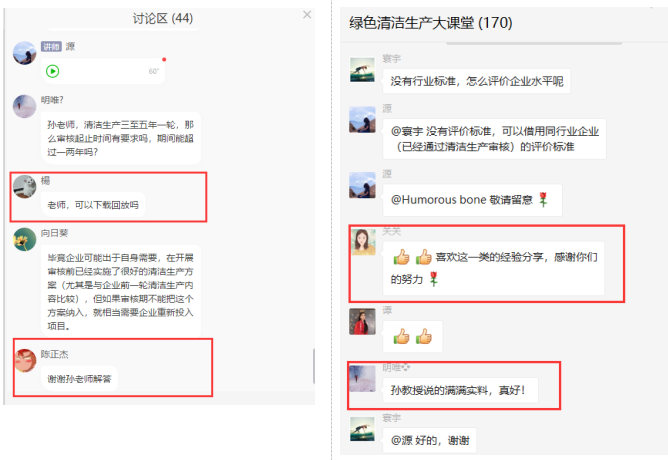
Task: Click the discussion panel's vertical scrollbar
Action: pos(314,366)
